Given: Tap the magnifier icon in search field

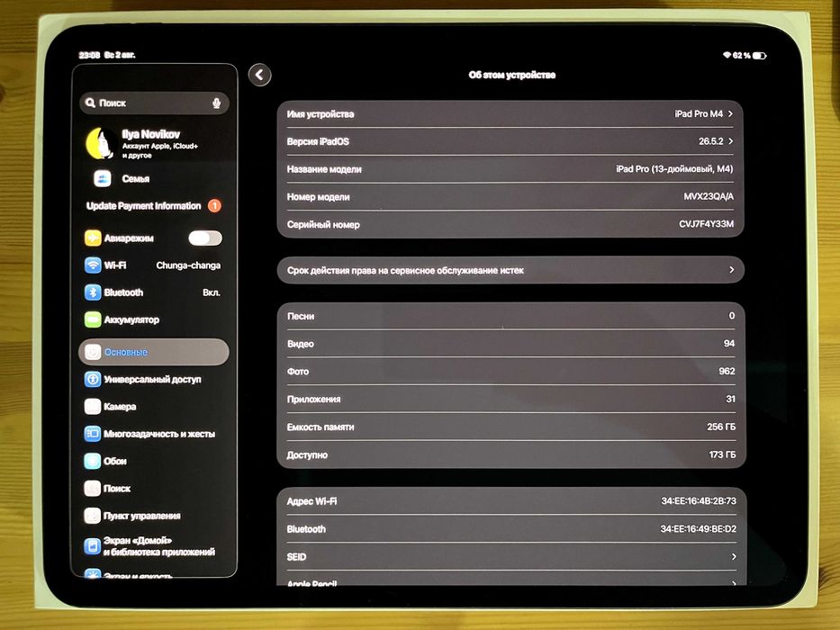Looking at the screenshot, I should tap(90, 103).
